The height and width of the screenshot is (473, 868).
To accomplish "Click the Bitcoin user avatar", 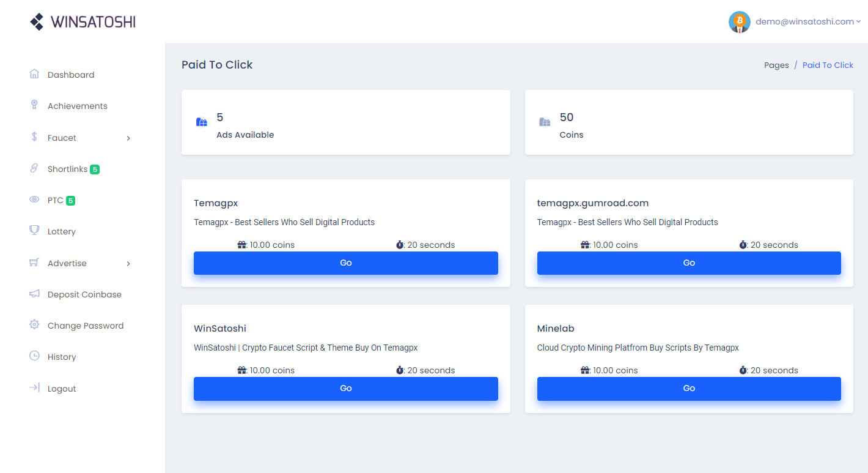I will pos(740,22).
